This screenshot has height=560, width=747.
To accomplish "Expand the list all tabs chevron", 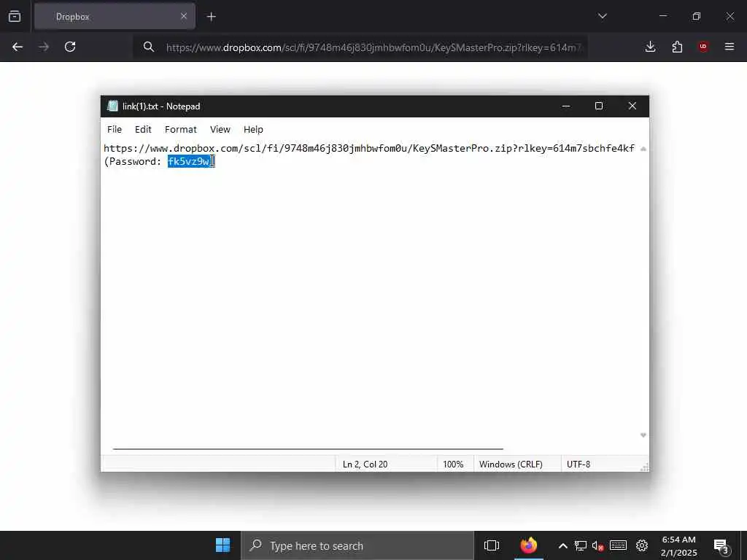I will [x=602, y=16].
